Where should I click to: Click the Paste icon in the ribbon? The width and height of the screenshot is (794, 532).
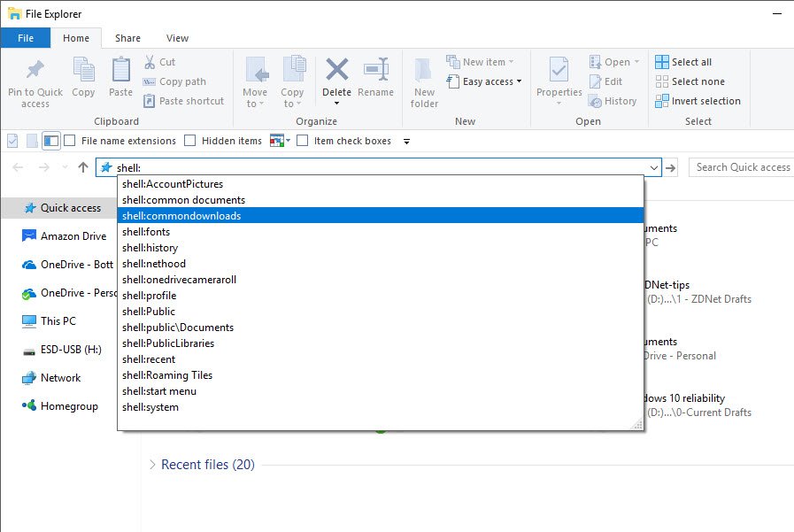pos(120,69)
